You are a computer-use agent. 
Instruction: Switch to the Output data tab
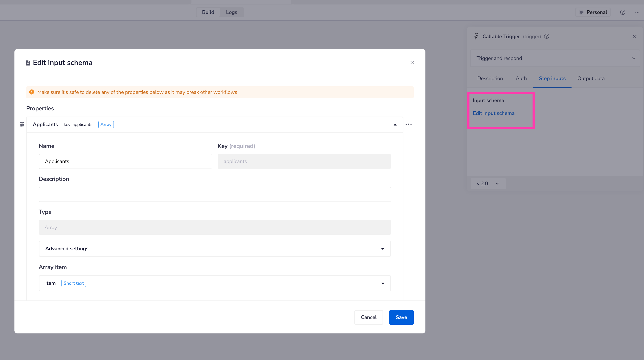[591, 78]
